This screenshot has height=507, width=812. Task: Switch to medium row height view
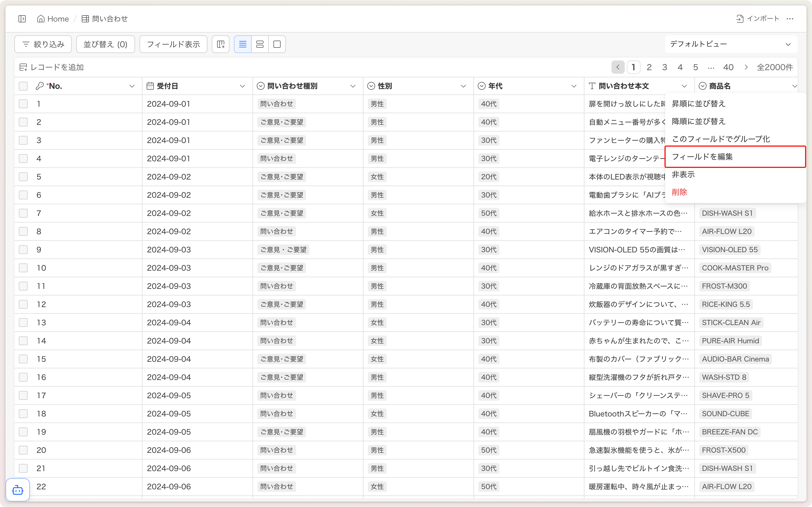(x=260, y=44)
